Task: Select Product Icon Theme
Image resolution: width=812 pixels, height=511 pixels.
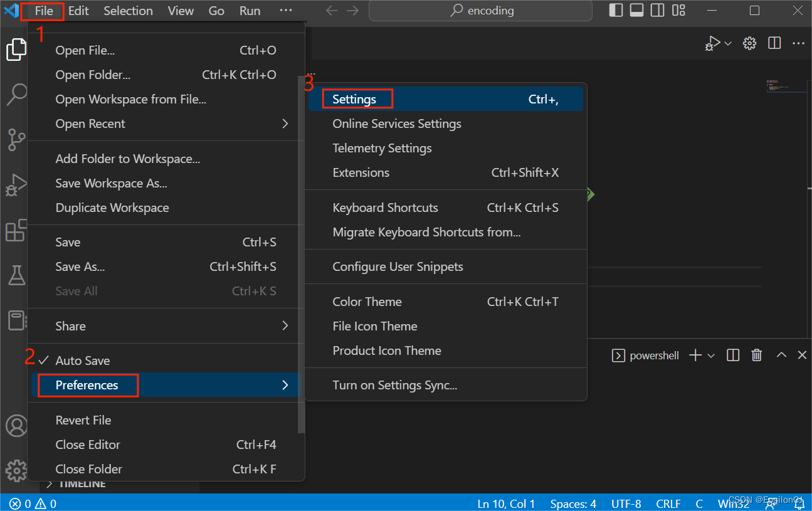Action: coord(445,350)
